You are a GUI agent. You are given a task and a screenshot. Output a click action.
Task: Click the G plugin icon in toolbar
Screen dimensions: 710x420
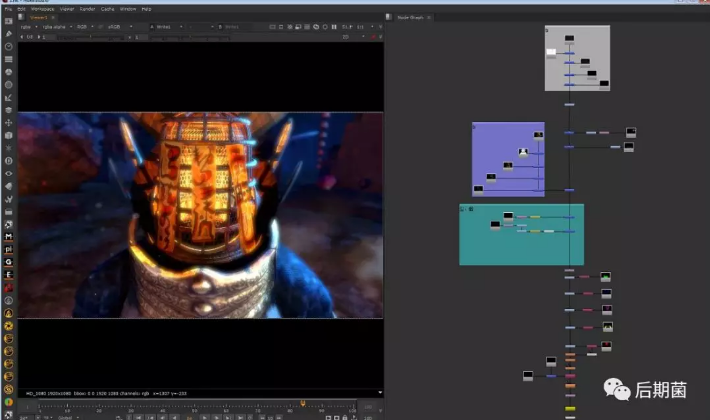(9, 262)
